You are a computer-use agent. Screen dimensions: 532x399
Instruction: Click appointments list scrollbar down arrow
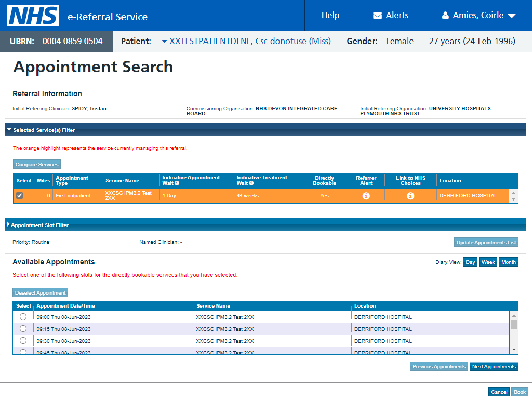click(514, 350)
